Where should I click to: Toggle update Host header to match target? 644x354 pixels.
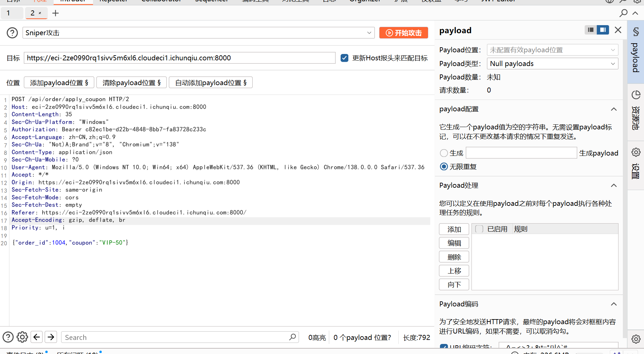point(344,58)
